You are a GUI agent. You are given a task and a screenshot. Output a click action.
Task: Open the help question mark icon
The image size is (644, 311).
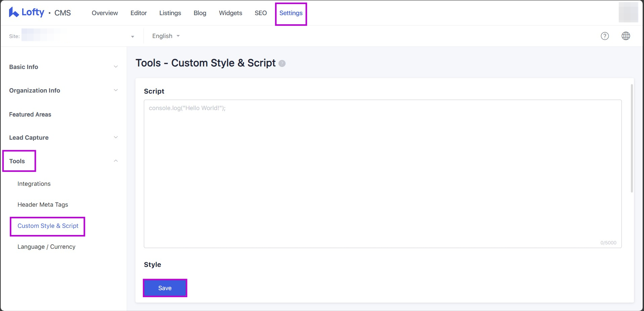click(605, 36)
